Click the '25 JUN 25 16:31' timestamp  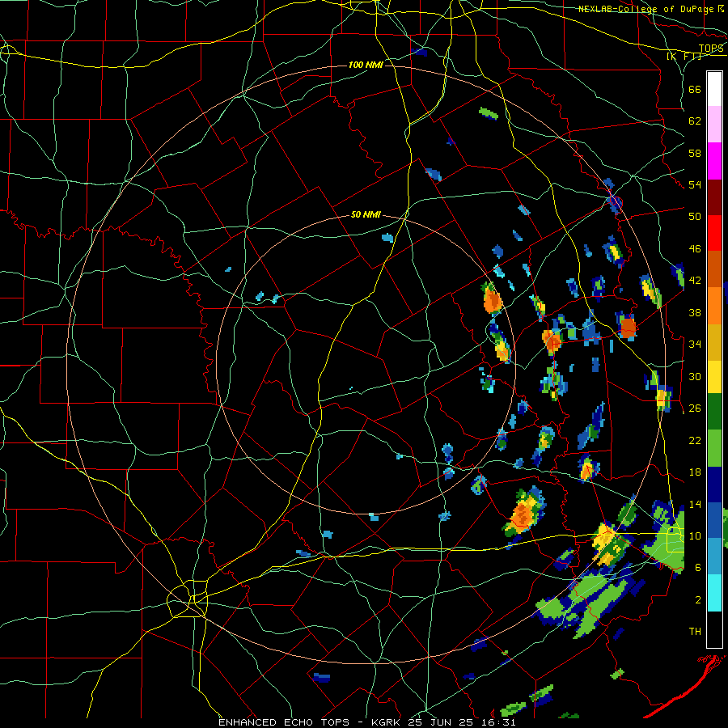(x=462, y=722)
